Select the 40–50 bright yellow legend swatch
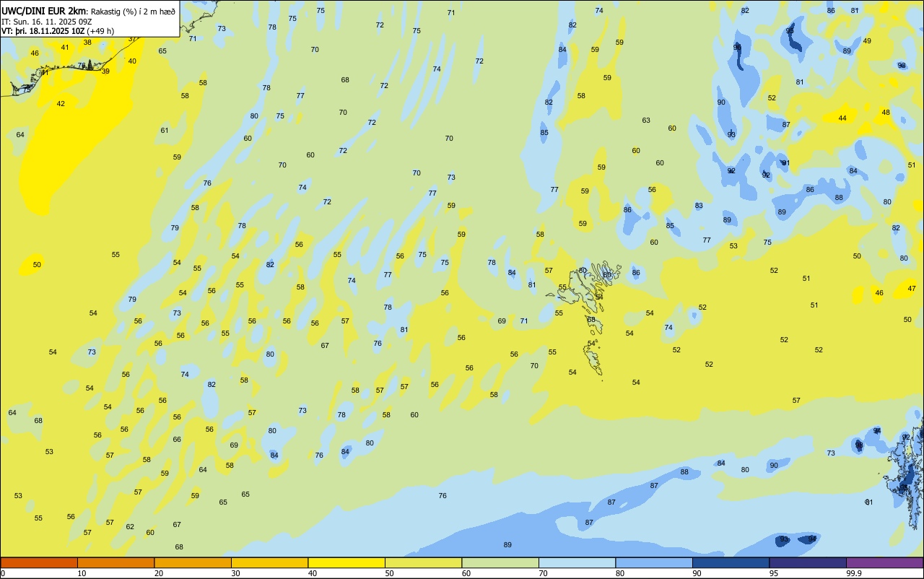Viewport: 924px width, 579px height. 346,562
